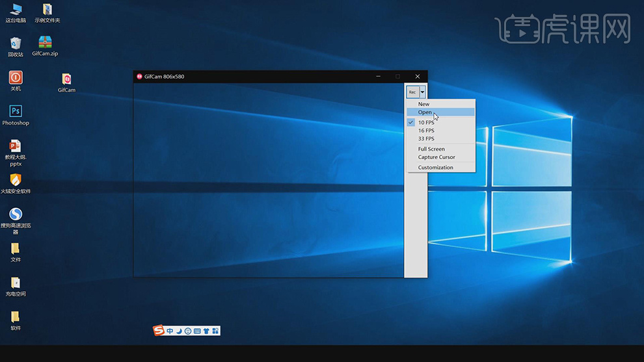
Task: Click the moon punctuation icon on IME bar
Action: [x=179, y=331]
